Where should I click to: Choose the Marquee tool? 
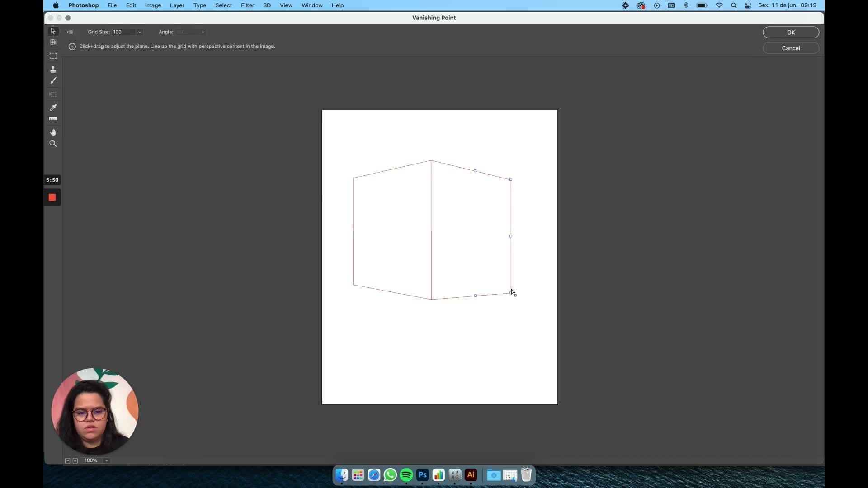coord(53,56)
